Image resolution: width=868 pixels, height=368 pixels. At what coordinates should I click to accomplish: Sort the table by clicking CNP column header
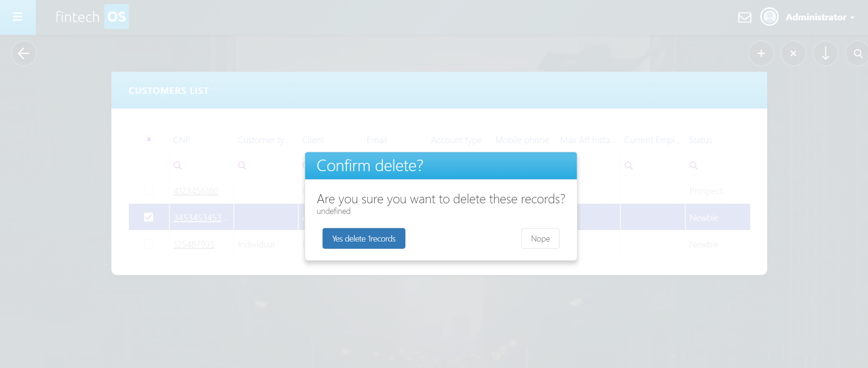[181, 139]
